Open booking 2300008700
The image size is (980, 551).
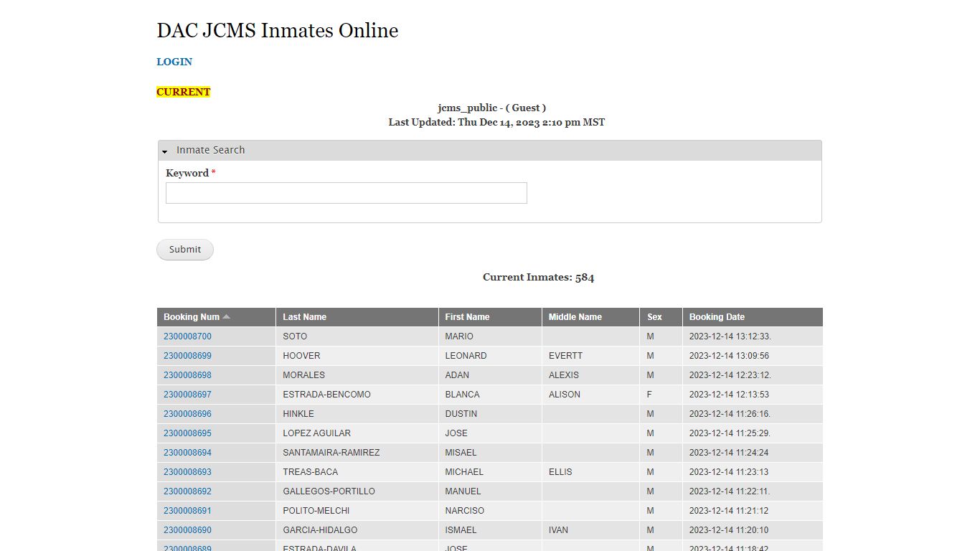tap(187, 336)
